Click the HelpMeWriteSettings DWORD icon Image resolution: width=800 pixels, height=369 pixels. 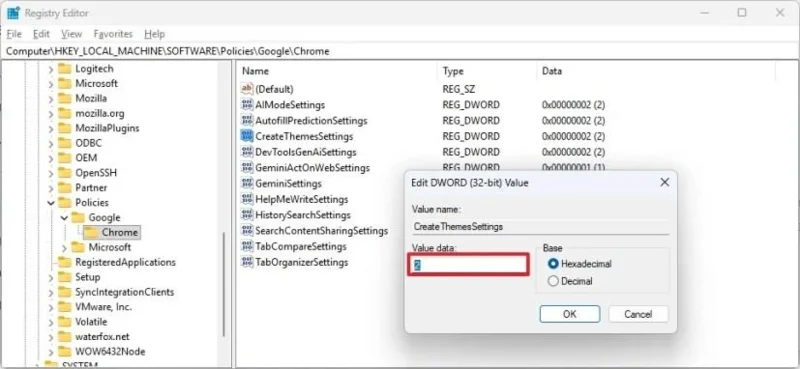click(247, 199)
